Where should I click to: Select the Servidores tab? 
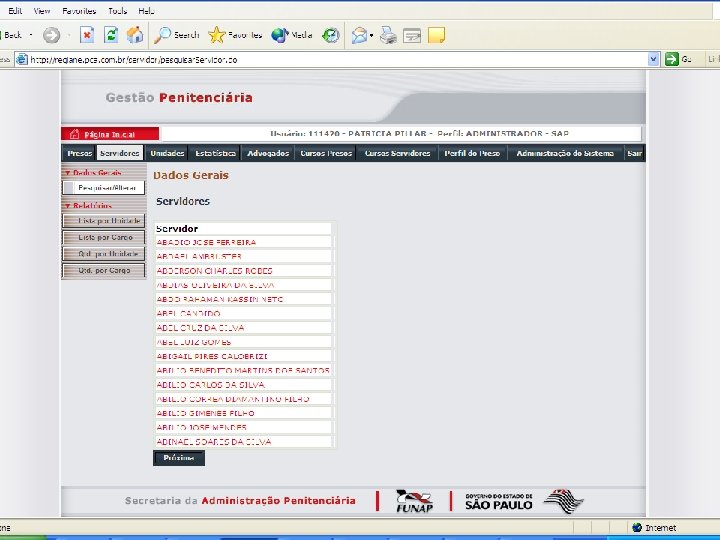120,153
